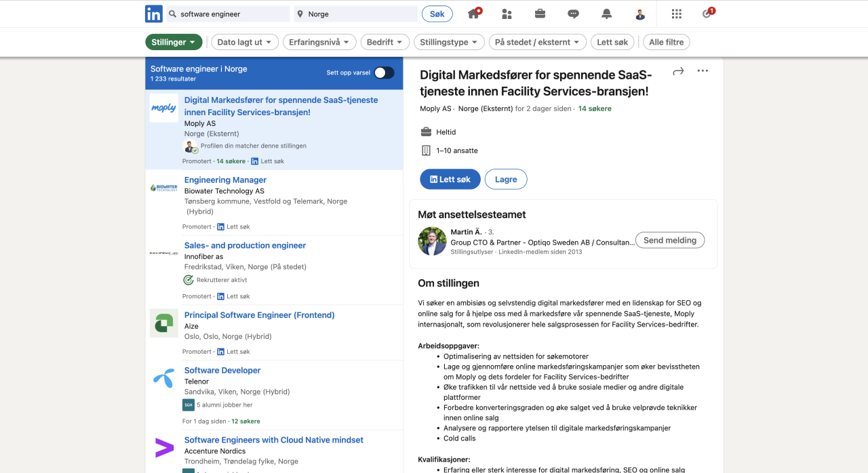Focus the software engineer search field

(227, 14)
